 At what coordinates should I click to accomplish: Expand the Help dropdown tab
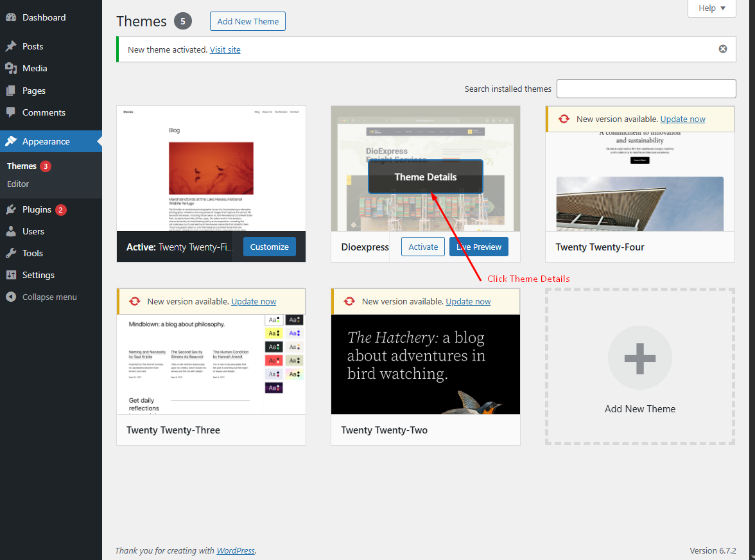pyautogui.click(x=711, y=8)
